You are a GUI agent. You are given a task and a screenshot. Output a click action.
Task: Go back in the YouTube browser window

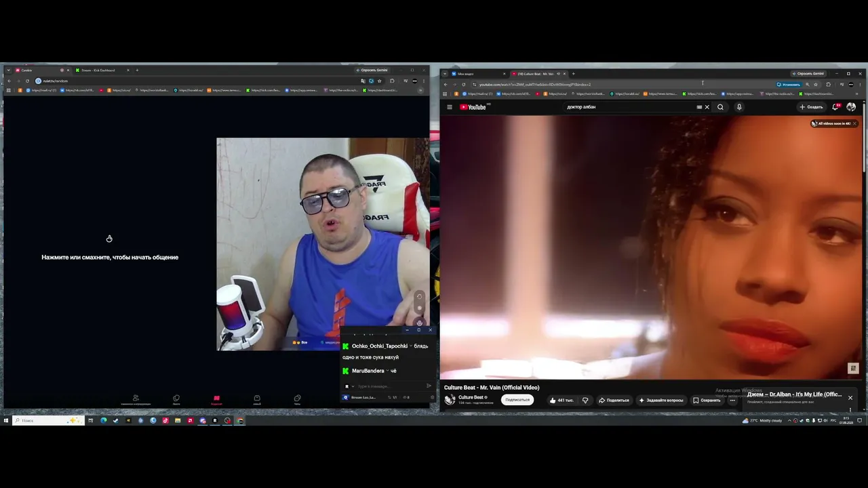pyautogui.click(x=446, y=85)
